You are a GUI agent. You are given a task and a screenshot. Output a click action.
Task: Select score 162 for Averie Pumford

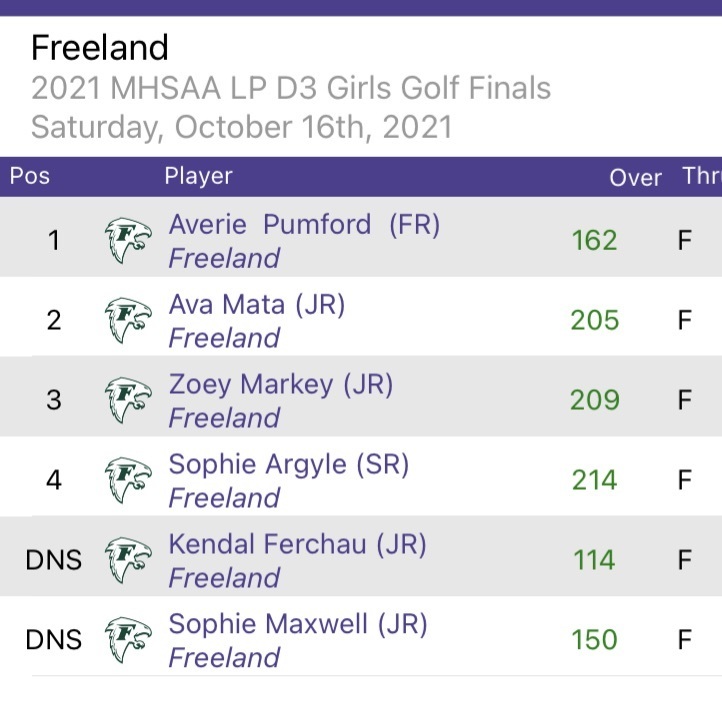594,240
